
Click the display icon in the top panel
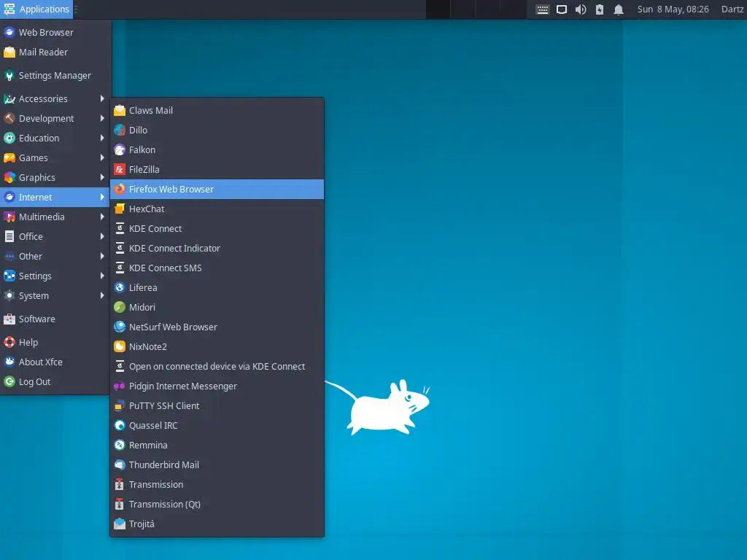coord(562,9)
